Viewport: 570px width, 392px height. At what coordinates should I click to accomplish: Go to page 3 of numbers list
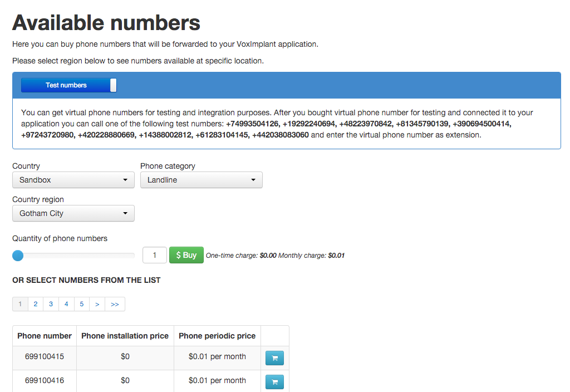click(51, 304)
